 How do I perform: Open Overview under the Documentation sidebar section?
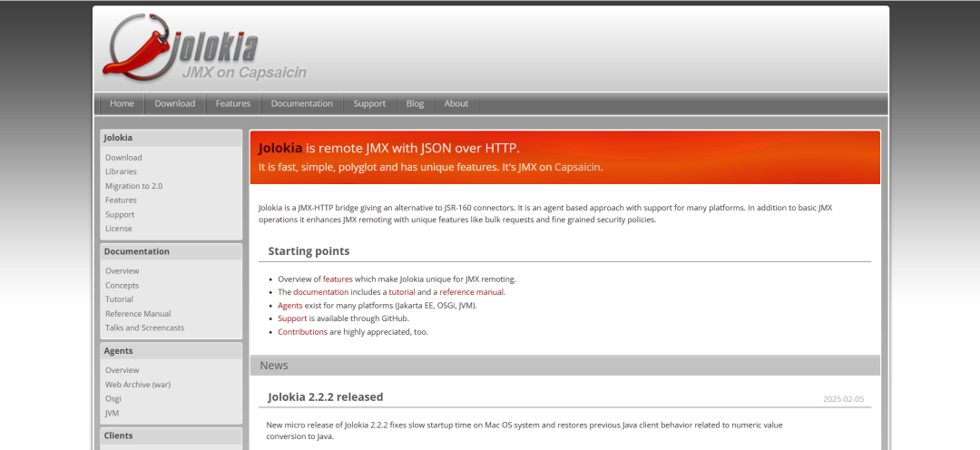click(122, 270)
